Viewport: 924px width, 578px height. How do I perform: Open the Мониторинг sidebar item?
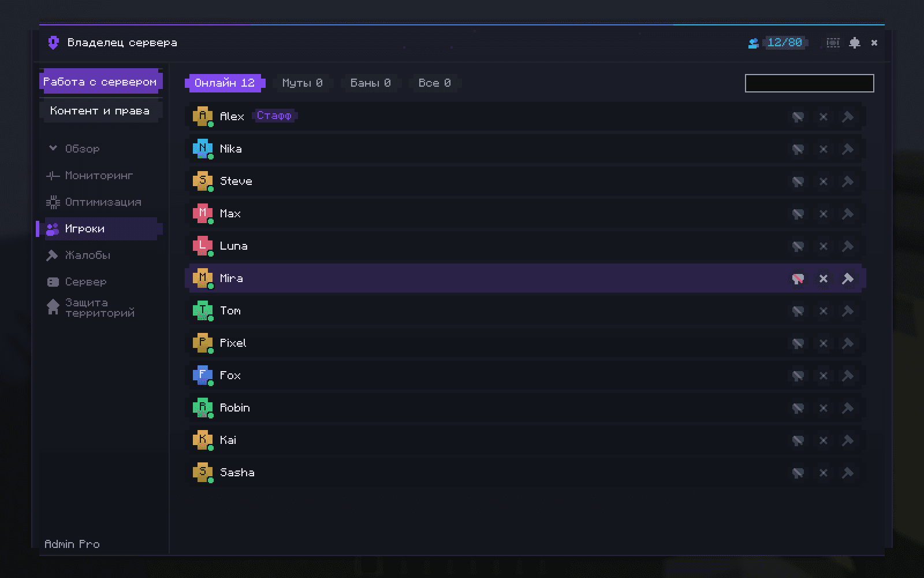(x=99, y=175)
